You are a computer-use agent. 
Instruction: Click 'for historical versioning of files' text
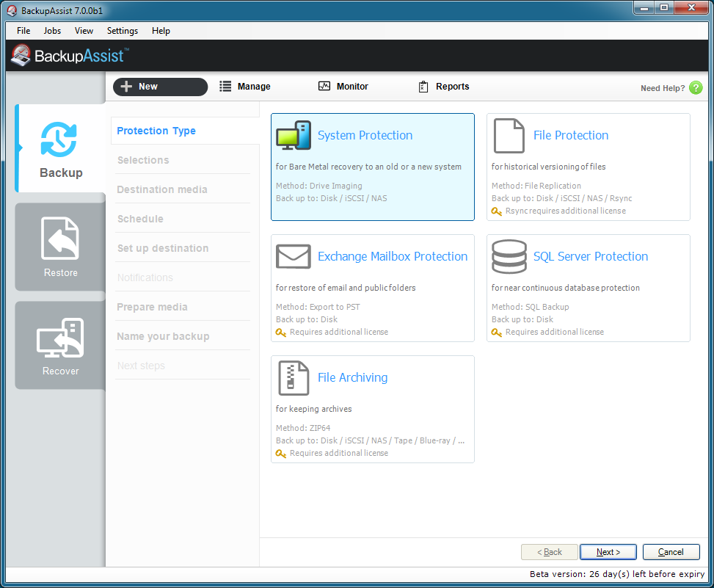549,167
